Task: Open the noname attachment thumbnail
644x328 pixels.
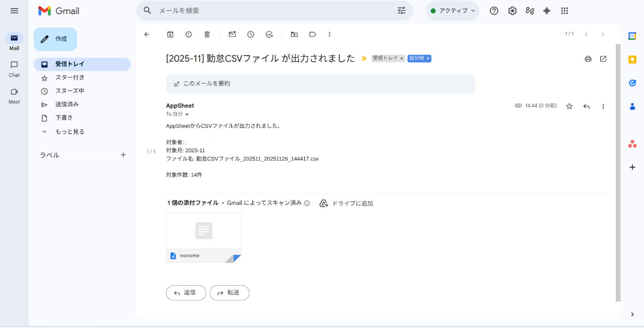Action: [204, 237]
